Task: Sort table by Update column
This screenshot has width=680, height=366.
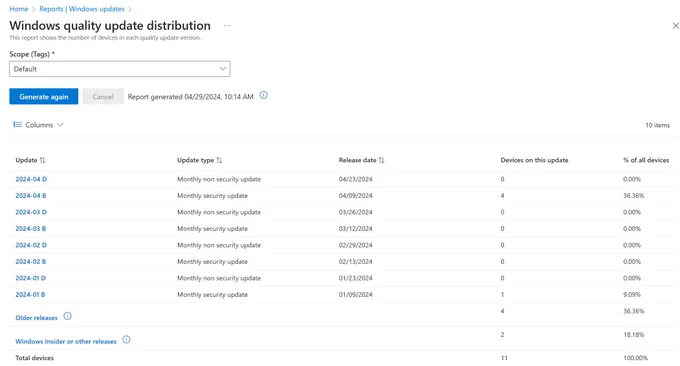Action: [x=42, y=160]
